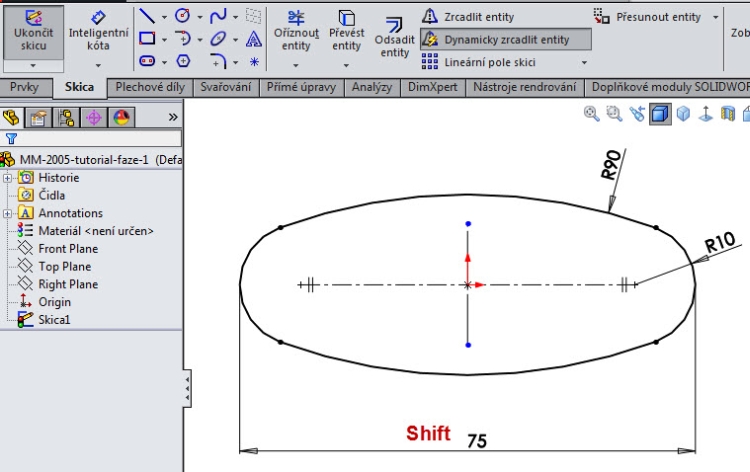Viewport: 750px width, 472px height.
Task: Open the FeatureManager design tree tab
Action: [x=11, y=117]
